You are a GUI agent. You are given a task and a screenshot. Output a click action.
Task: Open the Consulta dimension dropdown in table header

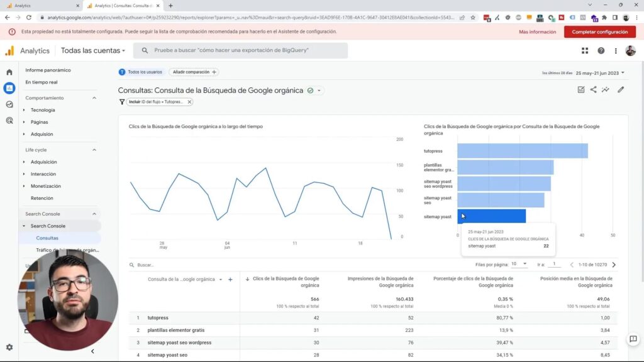pos(221,280)
